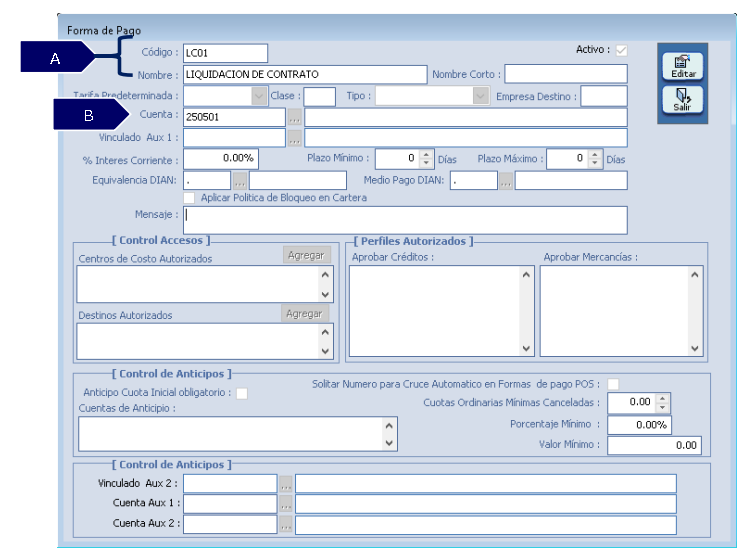Click the Plazo Mínimo value field

tap(398, 159)
